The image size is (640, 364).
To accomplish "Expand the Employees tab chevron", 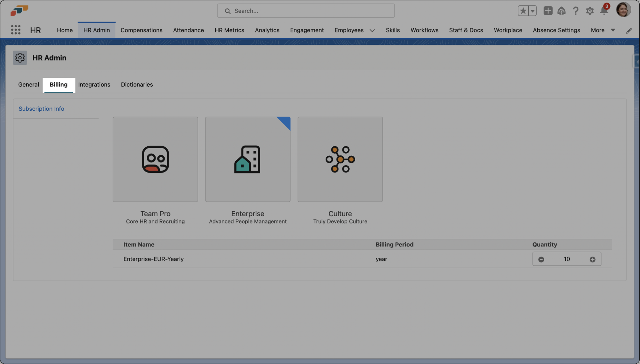I will click(372, 31).
